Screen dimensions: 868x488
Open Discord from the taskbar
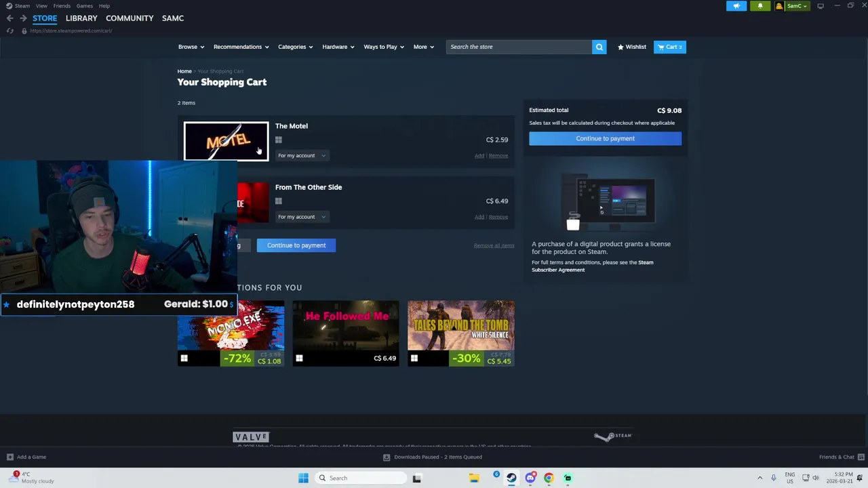[530, 478]
